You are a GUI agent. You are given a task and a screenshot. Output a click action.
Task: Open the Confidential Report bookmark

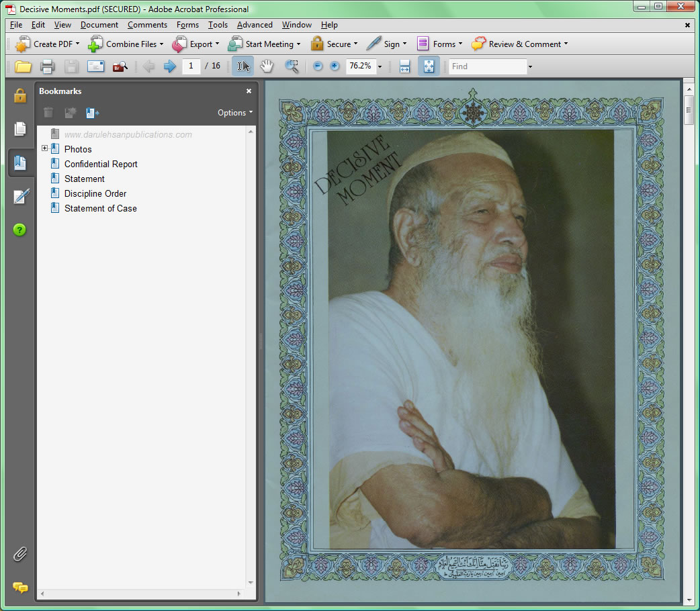click(101, 164)
